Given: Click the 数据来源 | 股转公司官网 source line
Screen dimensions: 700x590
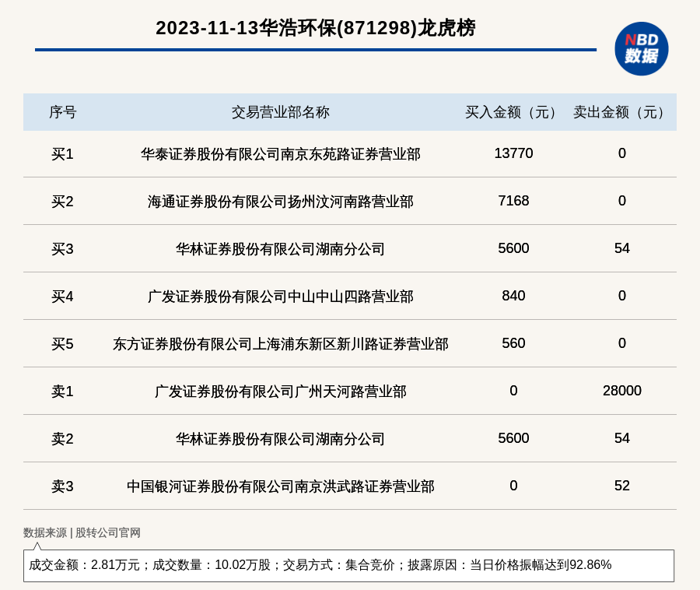Looking at the screenshot, I should [82, 532].
